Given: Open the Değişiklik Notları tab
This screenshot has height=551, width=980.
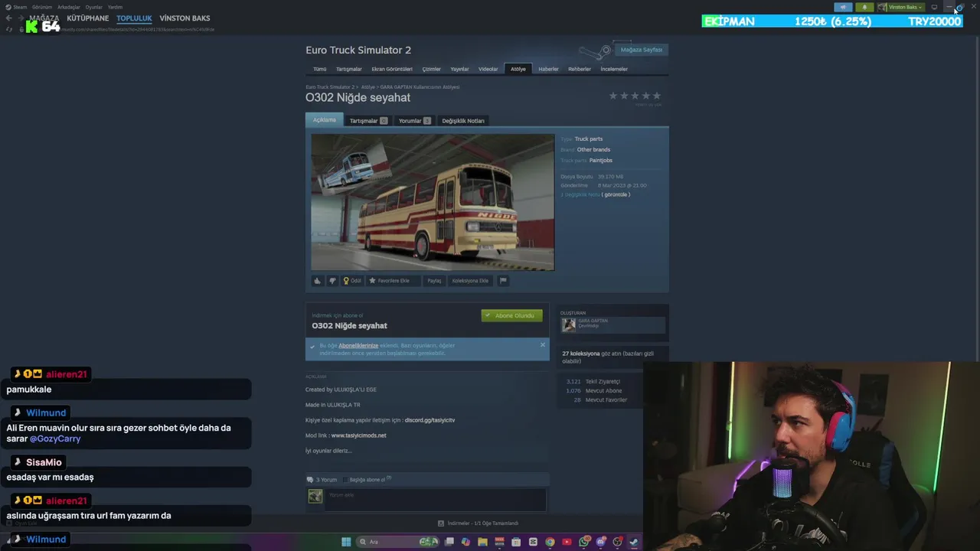Looking at the screenshot, I should point(463,121).
